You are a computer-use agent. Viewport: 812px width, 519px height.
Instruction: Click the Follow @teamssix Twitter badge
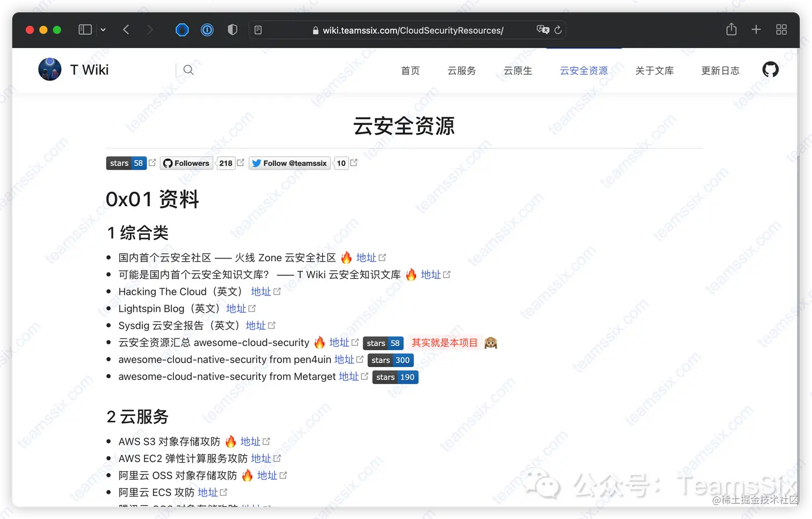[289, 163]
